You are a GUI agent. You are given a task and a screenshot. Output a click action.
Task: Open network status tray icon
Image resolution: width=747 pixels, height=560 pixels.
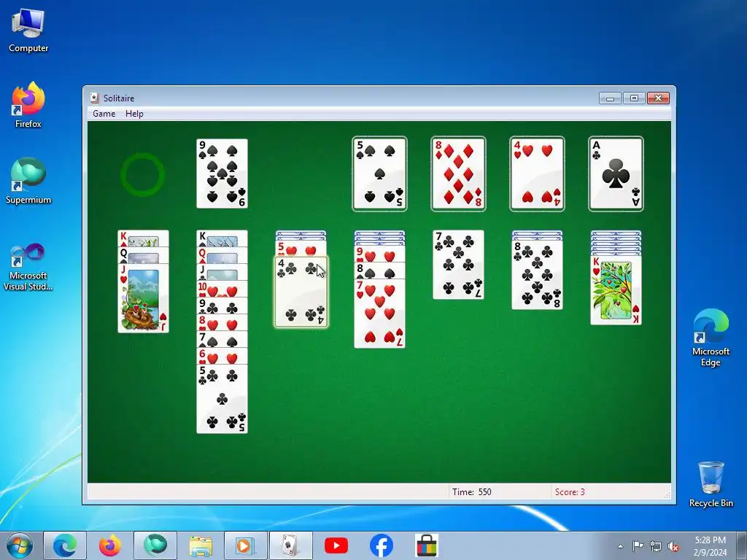tap(656, 546)
